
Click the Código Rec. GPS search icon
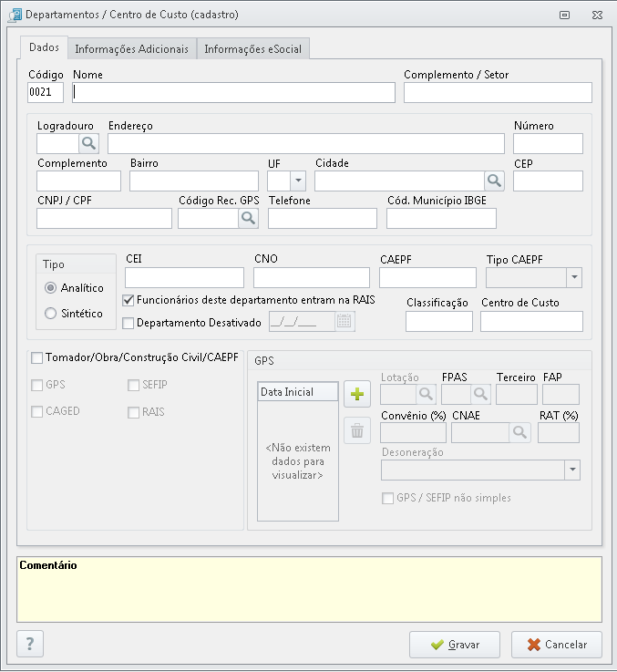(248, 218)
